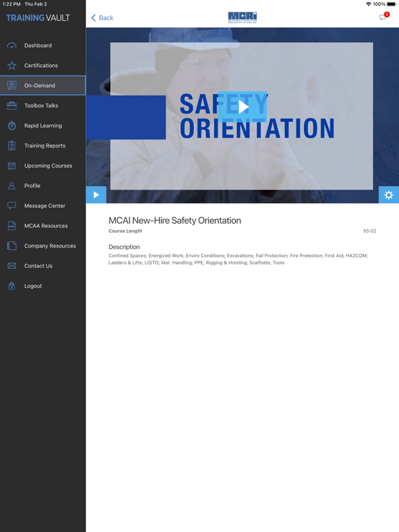Open Training Reports clipboard icon
399x532 pixels.
(12, 145)
